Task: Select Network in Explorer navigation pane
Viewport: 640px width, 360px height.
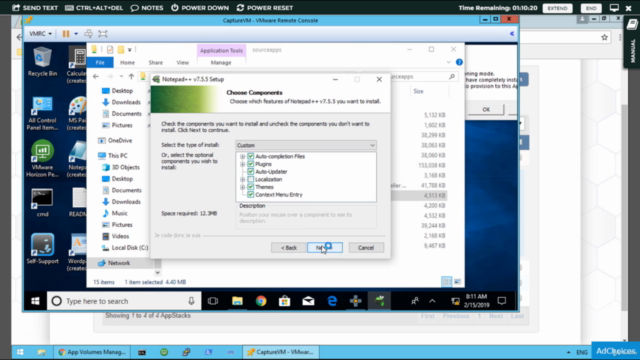Action: tap(114, 263)
